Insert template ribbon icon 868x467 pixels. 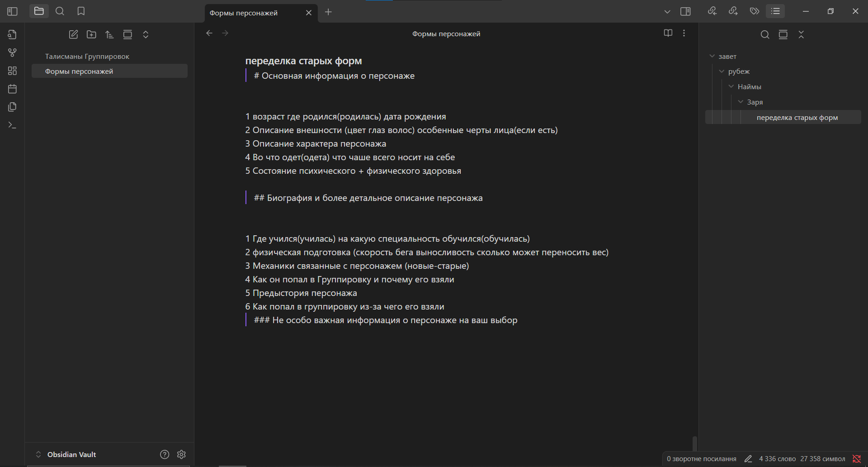point(12,107)
